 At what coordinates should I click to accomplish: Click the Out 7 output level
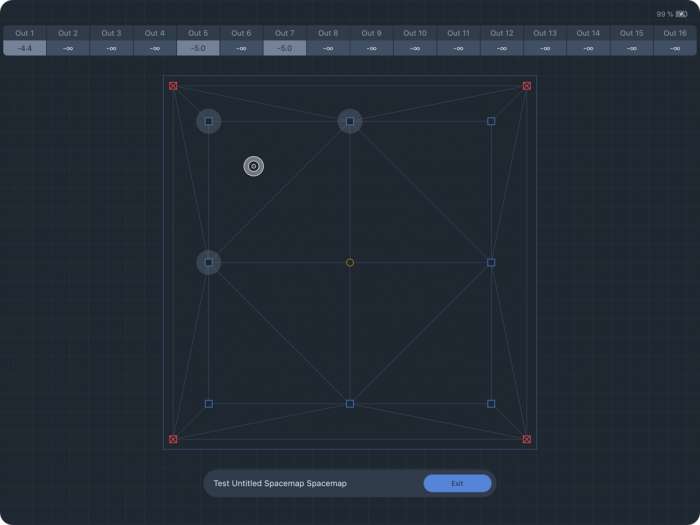[285, 48]
